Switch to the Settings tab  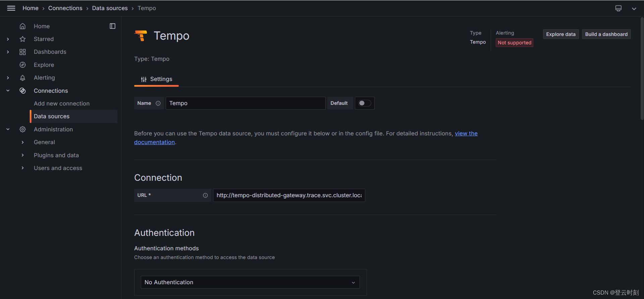pyautogui.click(x=156, y=79)
